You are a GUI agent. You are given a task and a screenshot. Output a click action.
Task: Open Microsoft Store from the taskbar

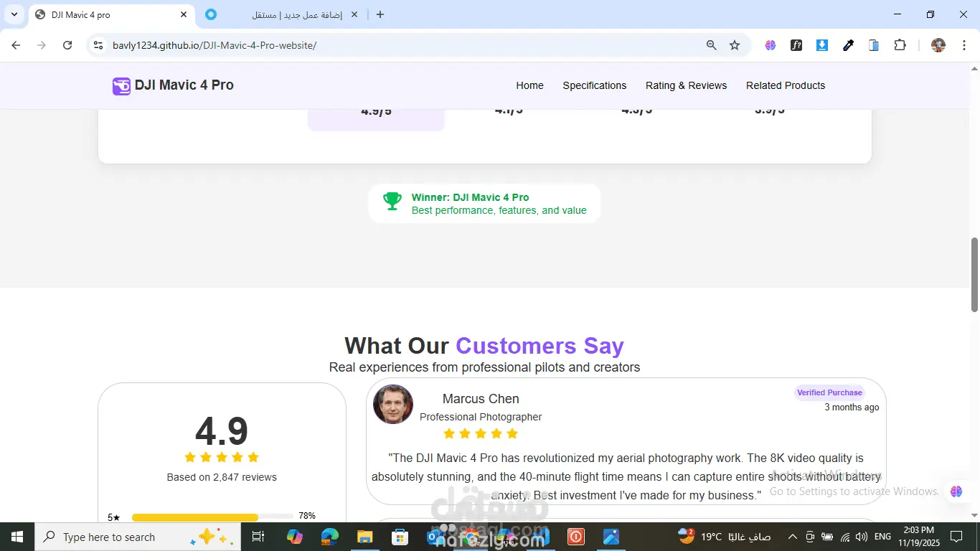(400, 537)
